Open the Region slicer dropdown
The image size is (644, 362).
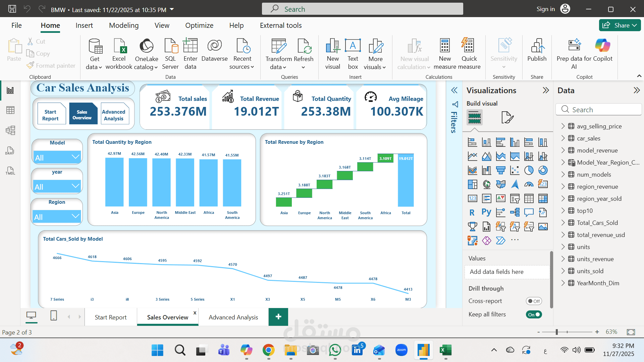pos(57,217)
